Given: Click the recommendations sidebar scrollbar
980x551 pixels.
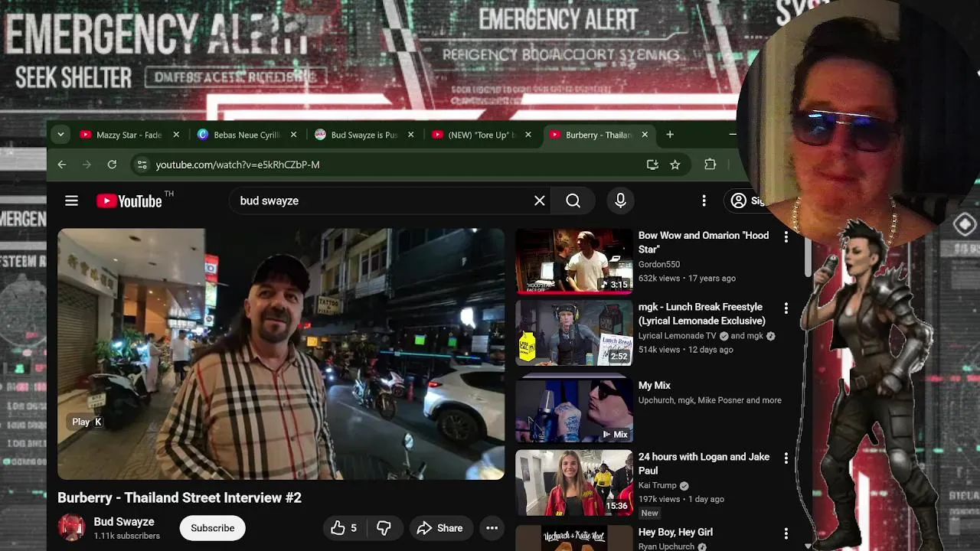Looking at the screenshot, I should 808,256.
